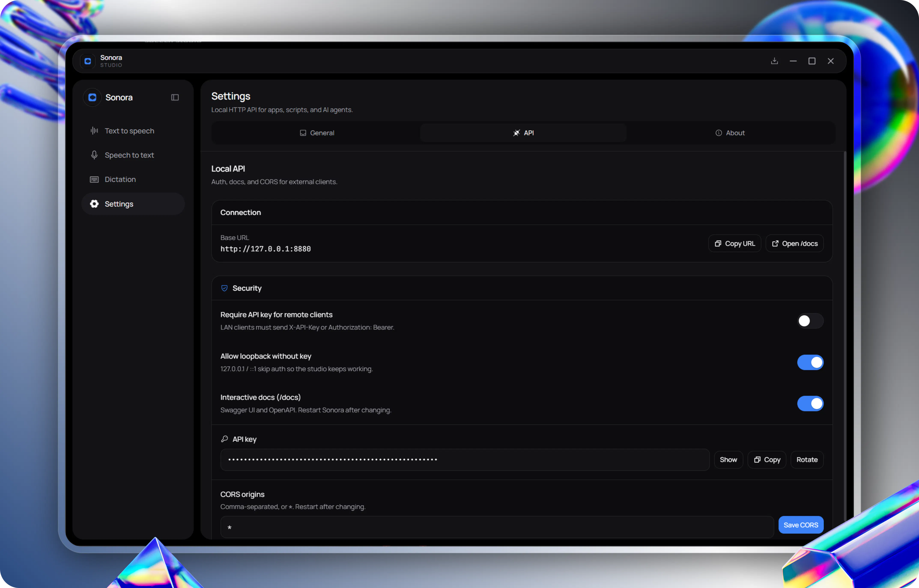Copy the API key
The width and height of the screenshot is (919, 588).
coord(767,460)
